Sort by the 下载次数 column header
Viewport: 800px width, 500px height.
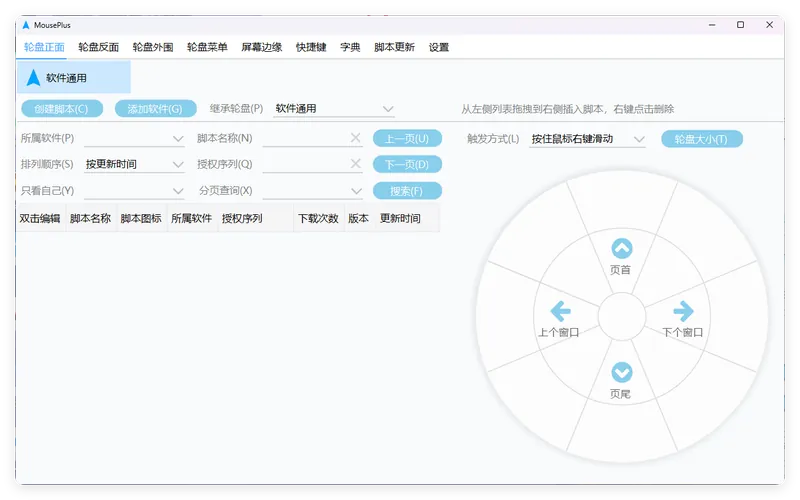[x=318, y=218]
